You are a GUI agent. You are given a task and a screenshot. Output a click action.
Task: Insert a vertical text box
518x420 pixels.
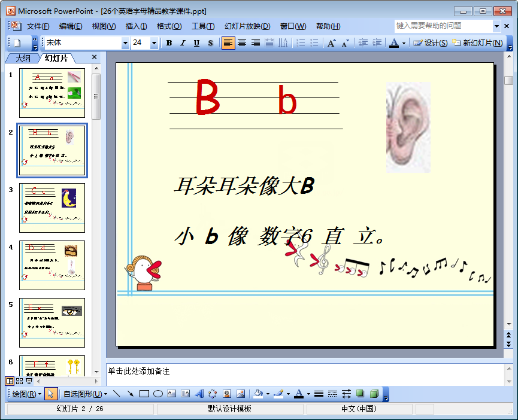coord(185,394)
